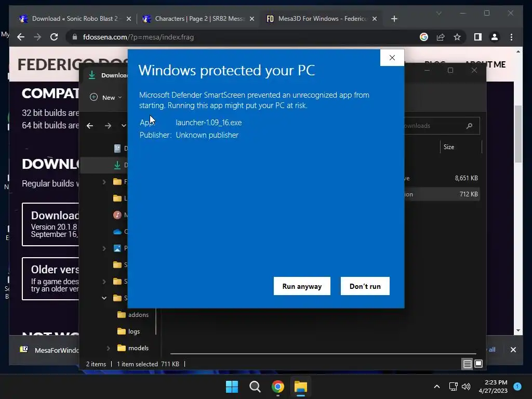Close the Windows protected your PC dialog
This screenshot has height=399, width=532.
392,58
